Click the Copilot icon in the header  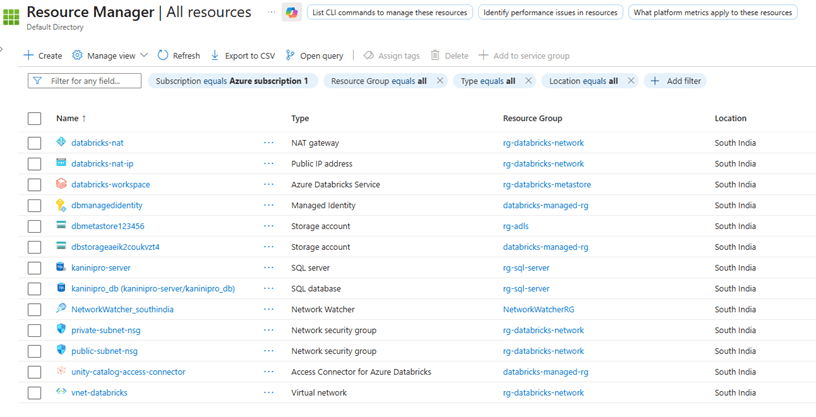pyautogui.click(x=291, y=12)
